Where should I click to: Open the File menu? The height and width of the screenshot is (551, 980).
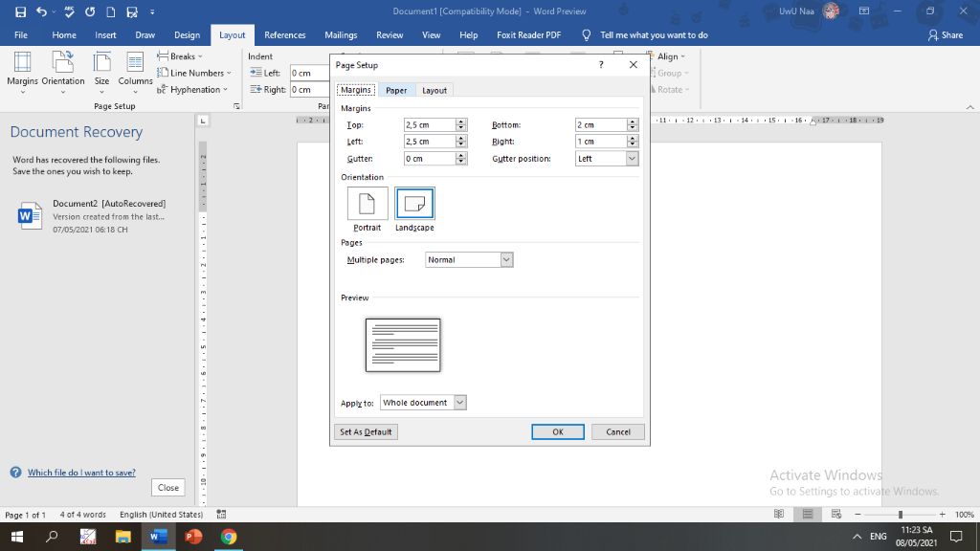[21, 35]
